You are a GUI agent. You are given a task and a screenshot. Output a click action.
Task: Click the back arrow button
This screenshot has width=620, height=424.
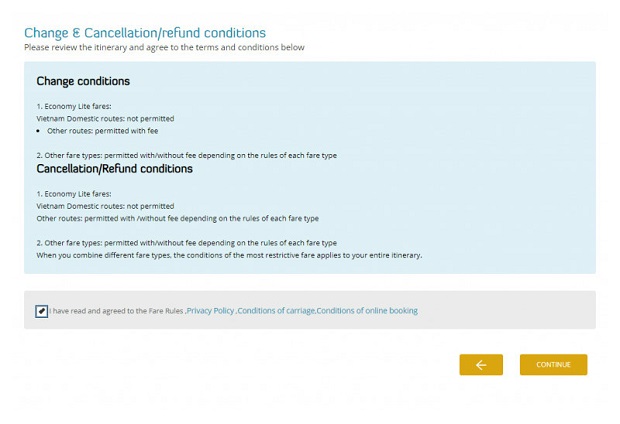pyautogui.click(x=481, y=365)
